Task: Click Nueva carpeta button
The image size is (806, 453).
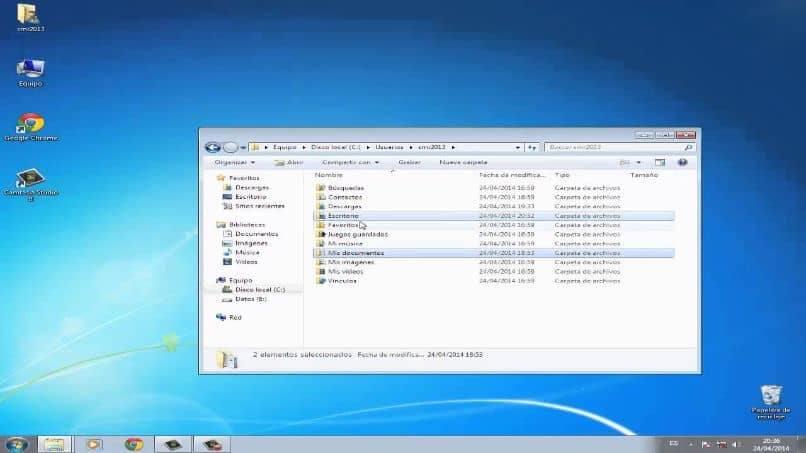Action: click(463, 162)
